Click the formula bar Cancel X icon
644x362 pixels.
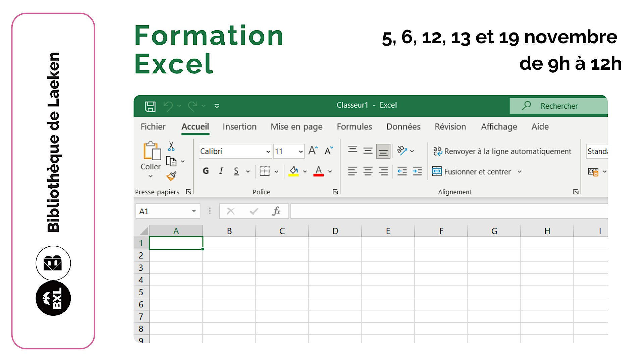tap(230, 211)
